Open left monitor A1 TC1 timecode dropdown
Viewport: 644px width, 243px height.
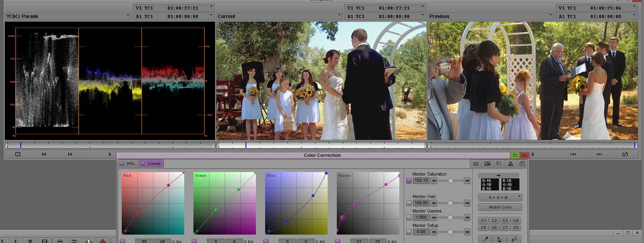point(174,16)
